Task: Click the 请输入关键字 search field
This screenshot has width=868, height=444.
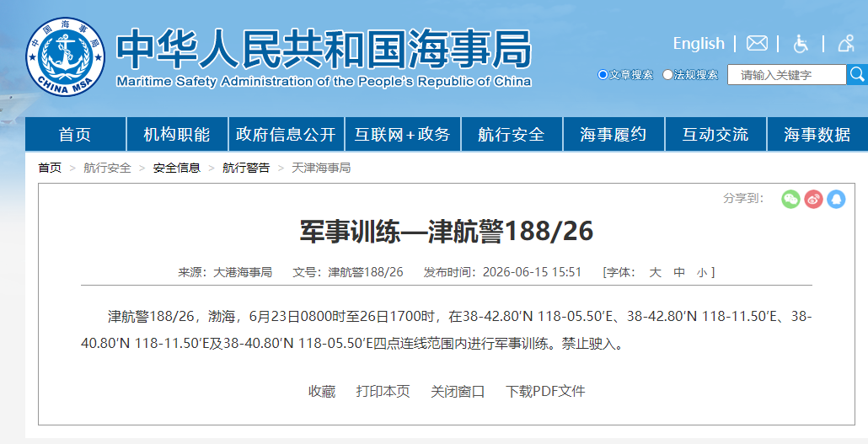Action: click(x=786, y=75)
